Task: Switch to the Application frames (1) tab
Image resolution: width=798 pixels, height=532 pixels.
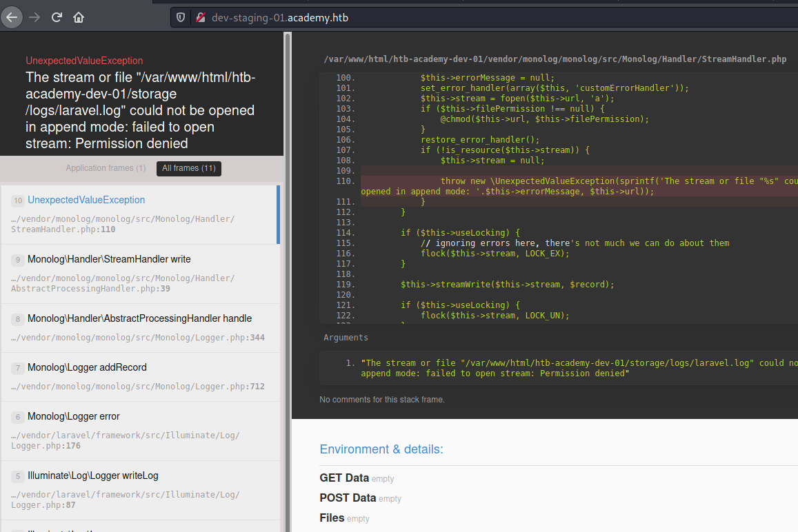Action: [106, 168]
